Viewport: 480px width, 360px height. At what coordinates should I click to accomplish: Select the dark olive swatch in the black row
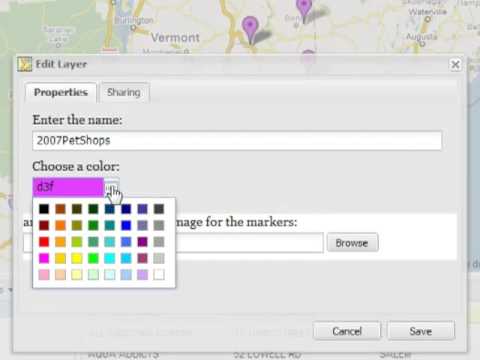pos(77,209)
